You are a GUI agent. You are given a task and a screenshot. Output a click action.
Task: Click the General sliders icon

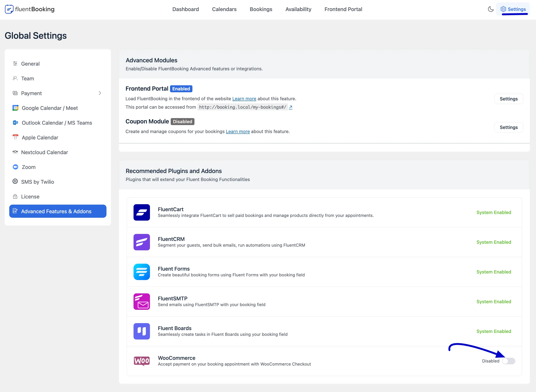15,64
